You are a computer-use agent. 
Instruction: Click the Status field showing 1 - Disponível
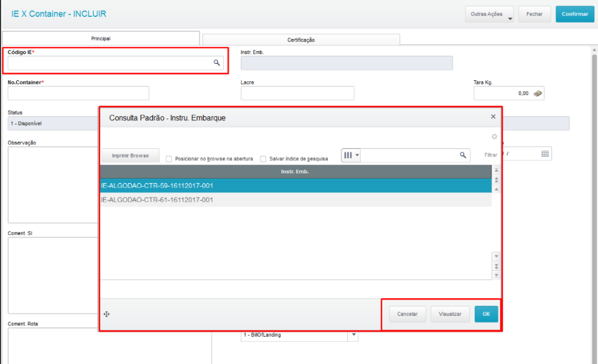(x=52, y=123)
